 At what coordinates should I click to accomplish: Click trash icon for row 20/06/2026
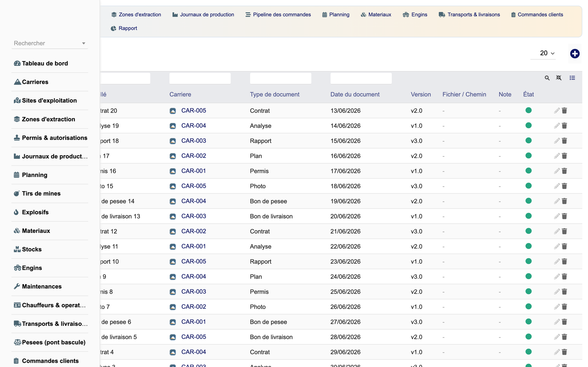pyautogui.click(x=564, y=216)
